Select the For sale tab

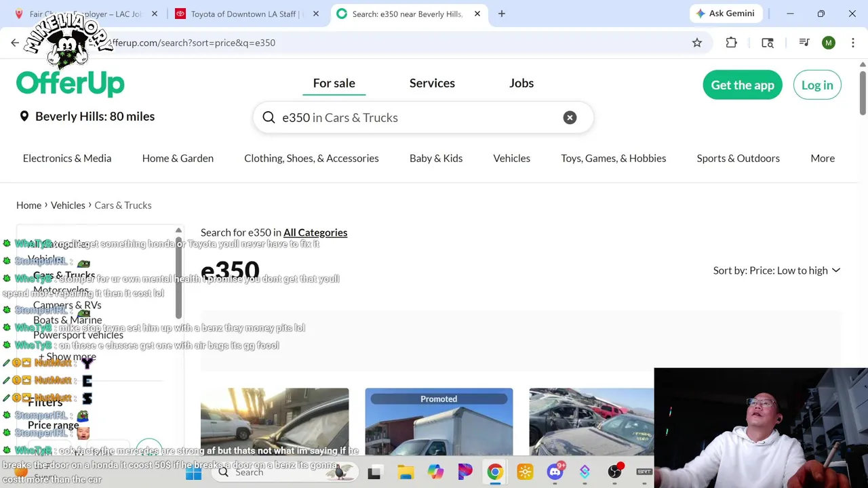point(334,83)
